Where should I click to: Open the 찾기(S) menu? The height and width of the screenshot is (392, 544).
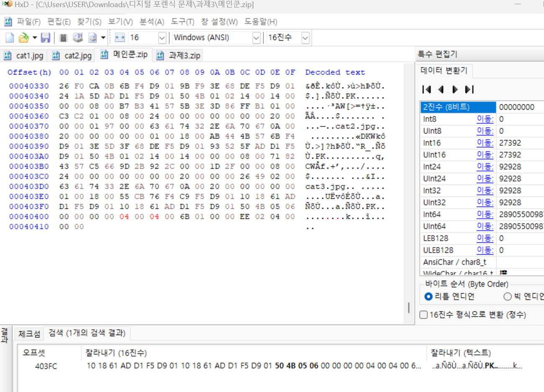tap(89, 22)
